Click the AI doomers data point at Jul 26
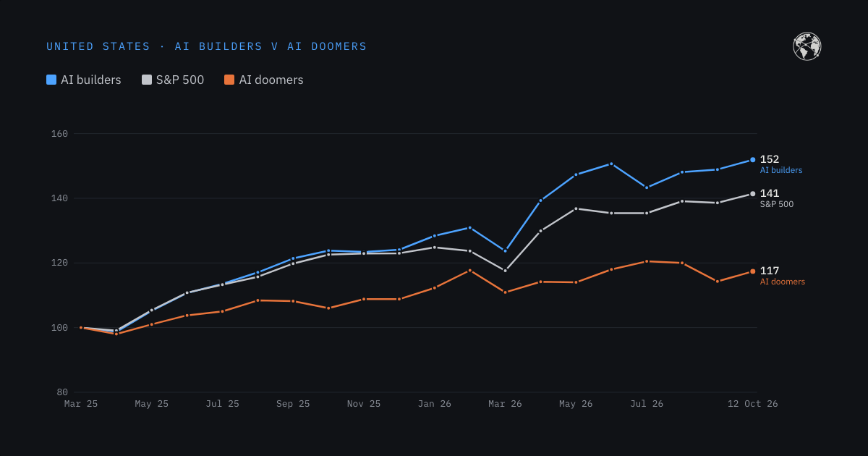Image resolution: width=868 pixels, height=456 pixels. click(647, 261)
